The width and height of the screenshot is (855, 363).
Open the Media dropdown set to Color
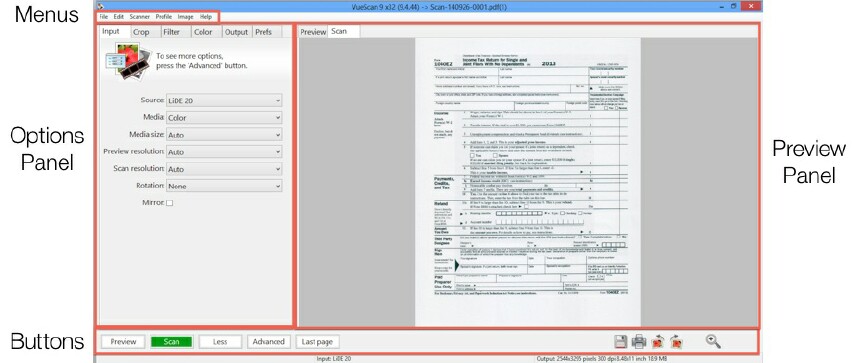tap(224, 117)
